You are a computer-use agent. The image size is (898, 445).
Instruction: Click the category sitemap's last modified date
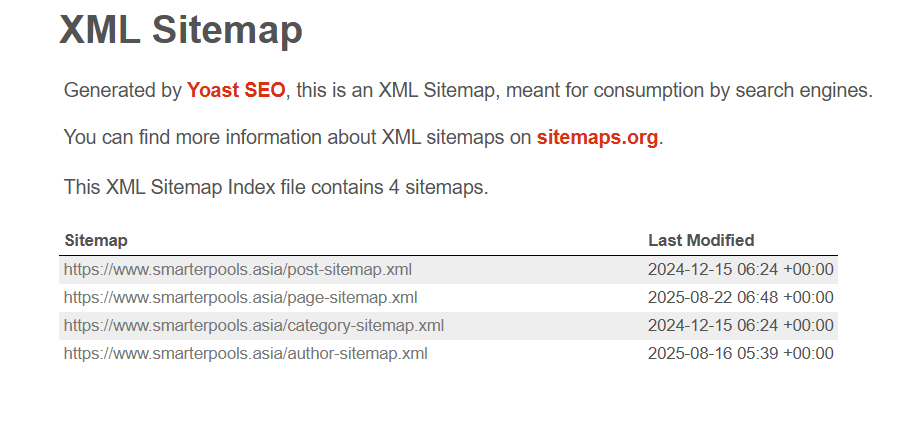[x=740, y=325]
